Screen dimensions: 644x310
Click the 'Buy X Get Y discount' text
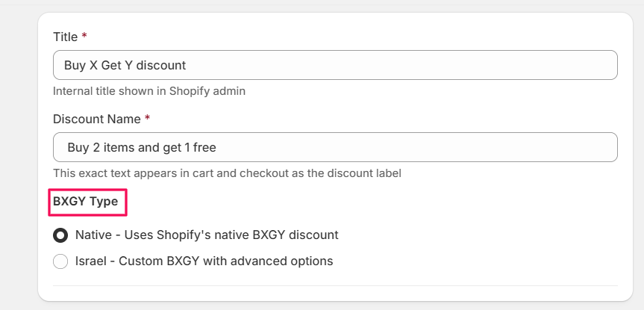pos(125,65)
